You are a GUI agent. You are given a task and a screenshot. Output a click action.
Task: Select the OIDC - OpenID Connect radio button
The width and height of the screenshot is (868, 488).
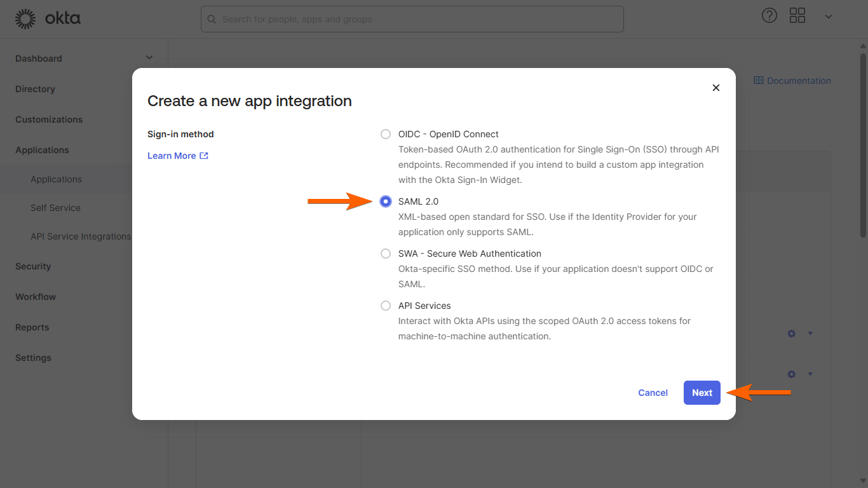point(386,134)
